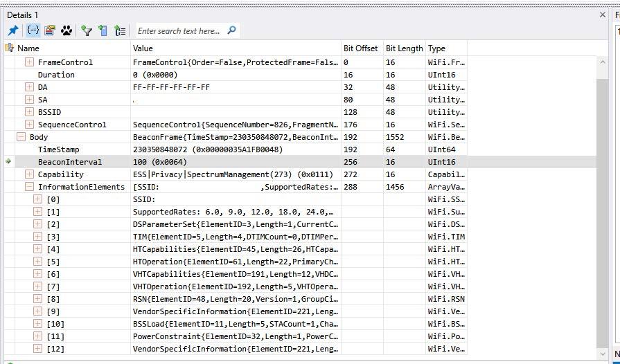Select the TimeStamp row
The image size is (620, 364).
(x=59, y=149)
